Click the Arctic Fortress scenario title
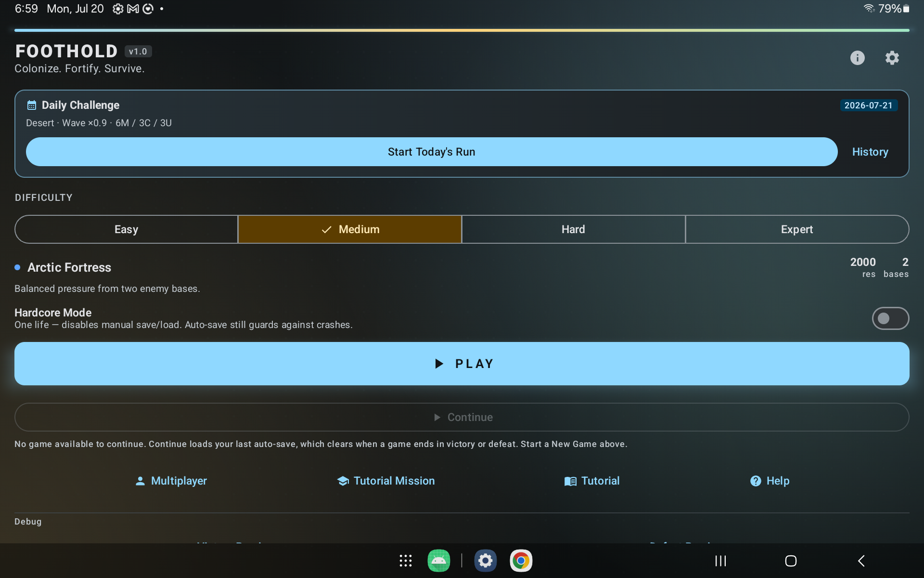This screenshot has height=578, width=924. tap(69, 267)
